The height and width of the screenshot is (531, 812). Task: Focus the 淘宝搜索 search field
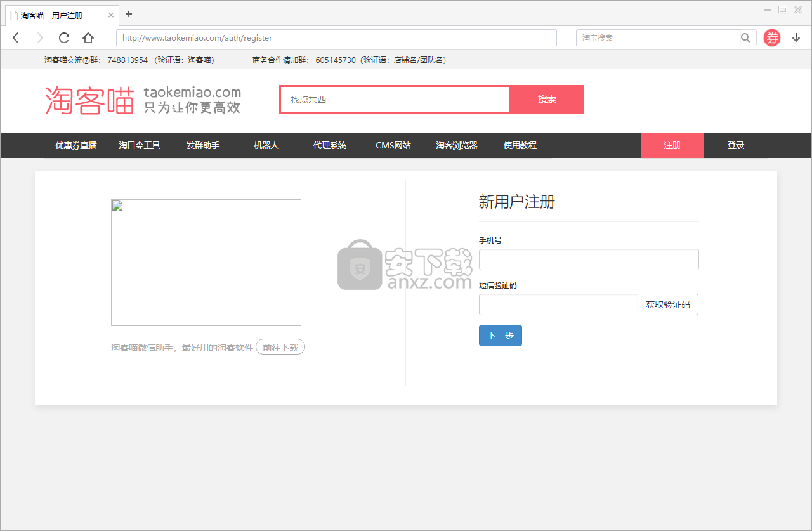point(658,37)
